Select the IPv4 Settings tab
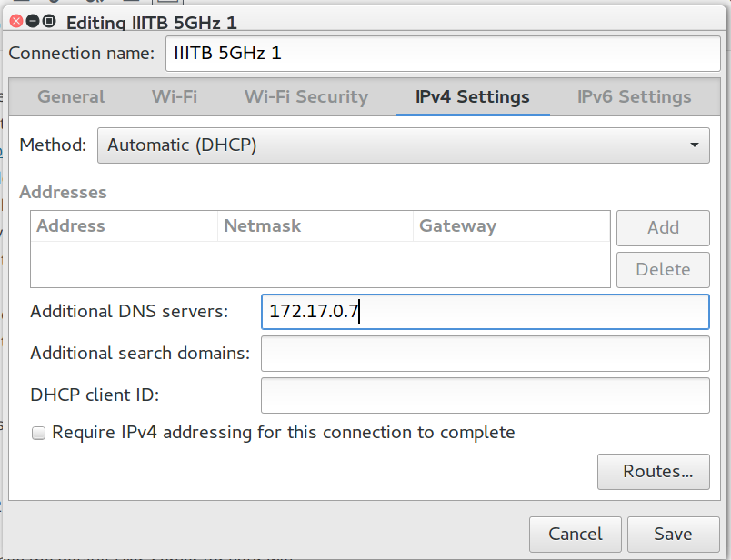Image resolution: width=731 pixels, height=560 pixels. (x=472, y=96)
